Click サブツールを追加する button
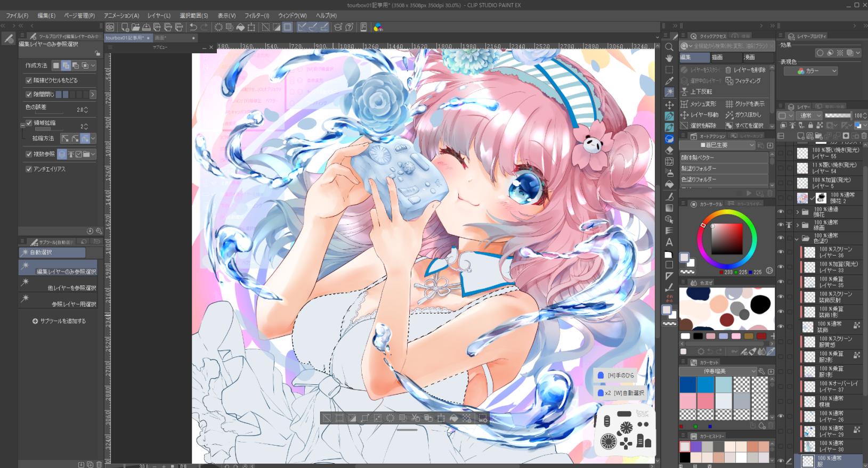 [59, 321]
